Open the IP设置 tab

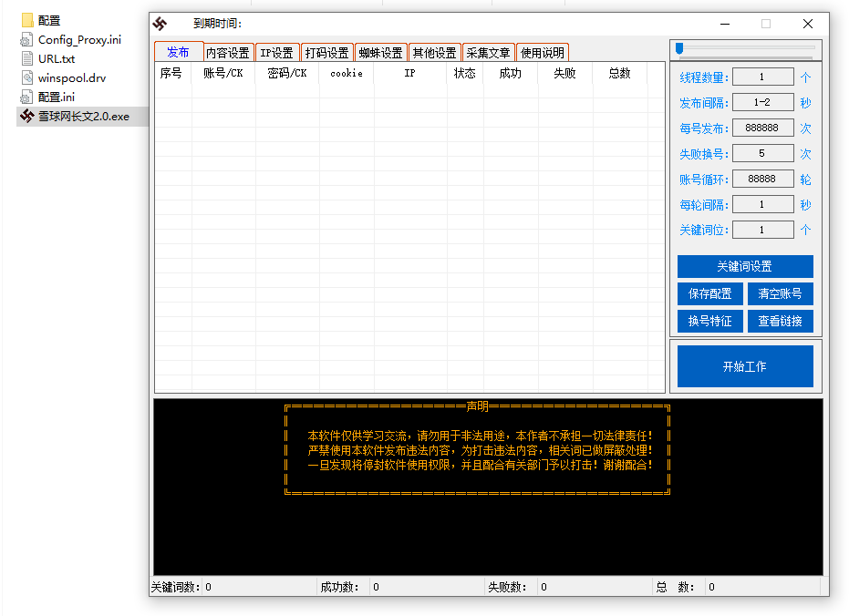277,52
